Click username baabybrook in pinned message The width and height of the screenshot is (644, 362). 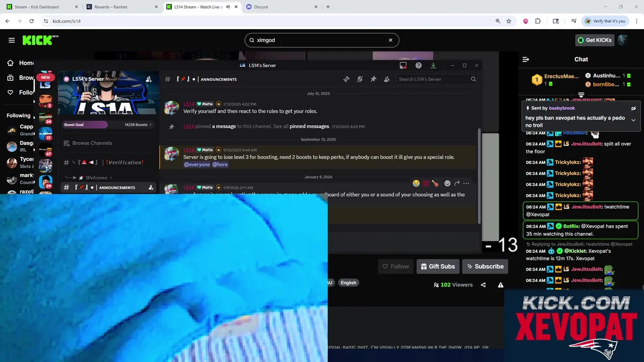(561, 108)
